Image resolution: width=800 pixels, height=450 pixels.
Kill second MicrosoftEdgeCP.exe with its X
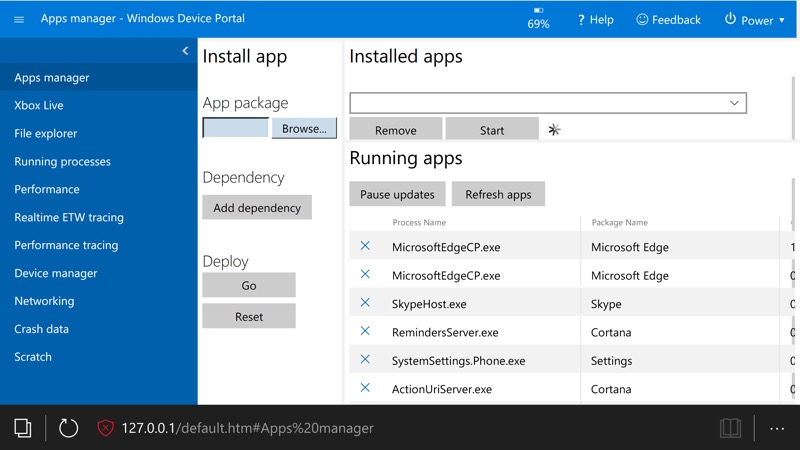coord(365,274)
